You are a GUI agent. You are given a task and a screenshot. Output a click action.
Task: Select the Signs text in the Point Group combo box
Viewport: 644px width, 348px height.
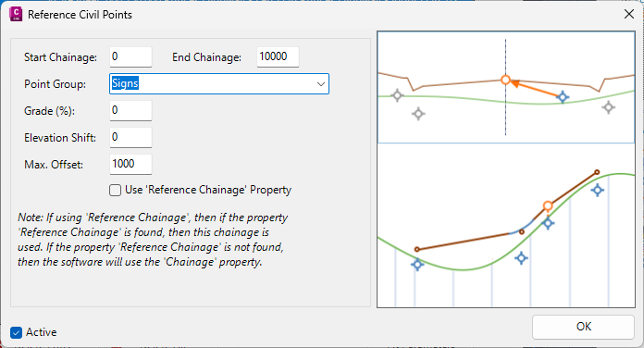tap(125, 83)
